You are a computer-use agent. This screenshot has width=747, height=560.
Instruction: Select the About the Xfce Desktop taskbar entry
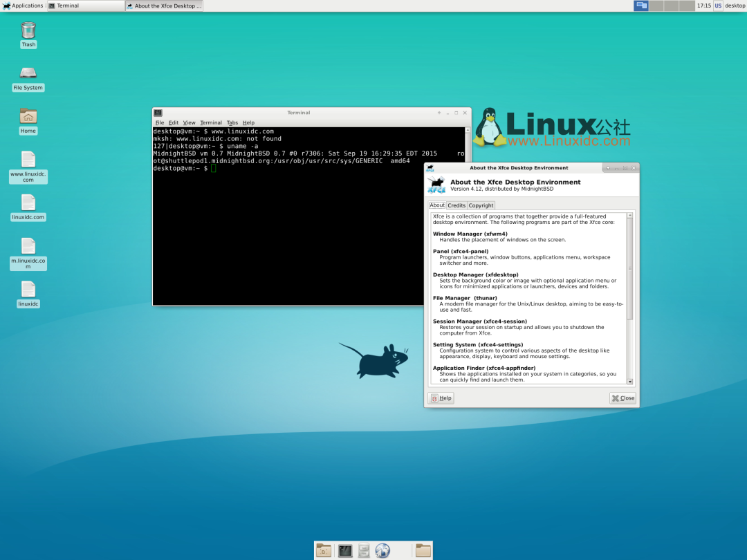[x=163, y=6]
